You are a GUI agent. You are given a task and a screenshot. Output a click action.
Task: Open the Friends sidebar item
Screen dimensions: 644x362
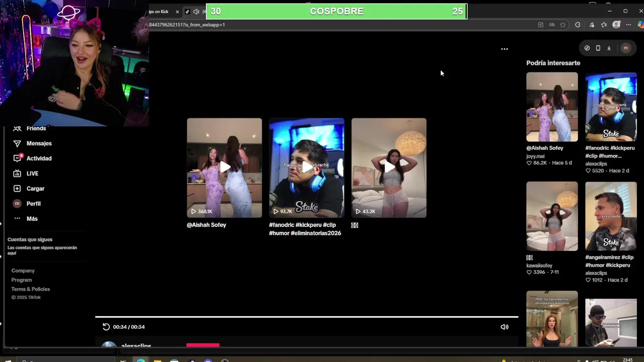pyautogui.click(x=36, y=128)
